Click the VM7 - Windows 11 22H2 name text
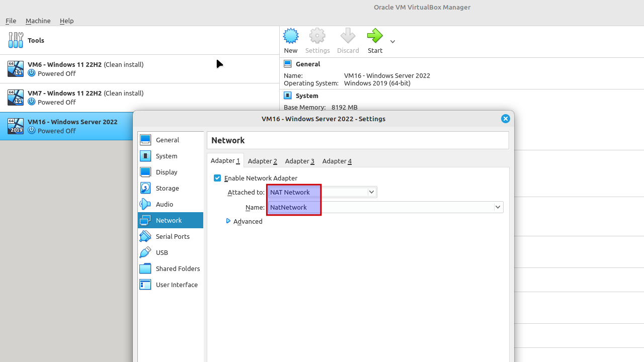 point(65,93)
